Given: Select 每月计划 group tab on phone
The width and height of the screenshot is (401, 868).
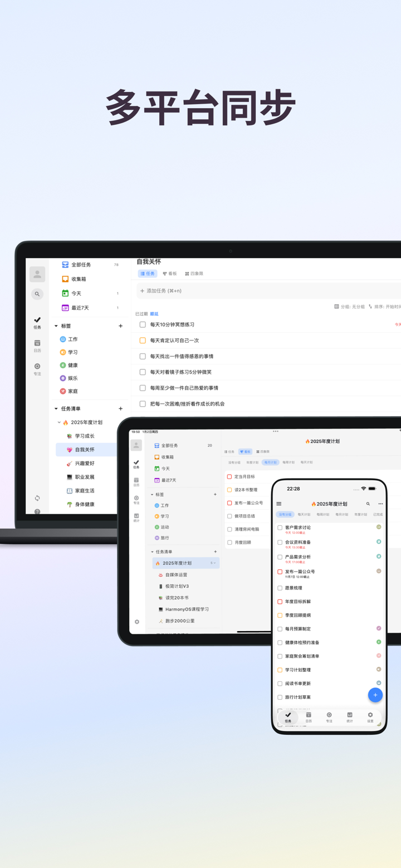Looking at the screenshot, I should tap(342, 515).
